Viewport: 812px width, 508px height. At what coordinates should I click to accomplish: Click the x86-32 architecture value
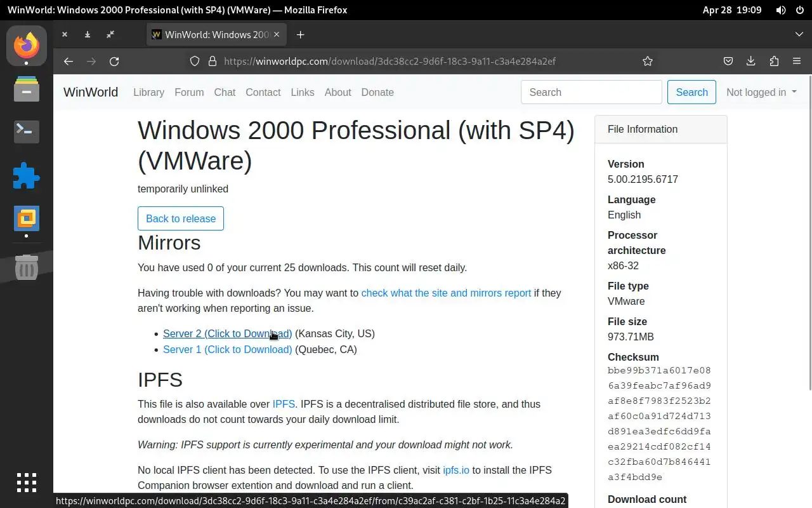click(623, 265)
